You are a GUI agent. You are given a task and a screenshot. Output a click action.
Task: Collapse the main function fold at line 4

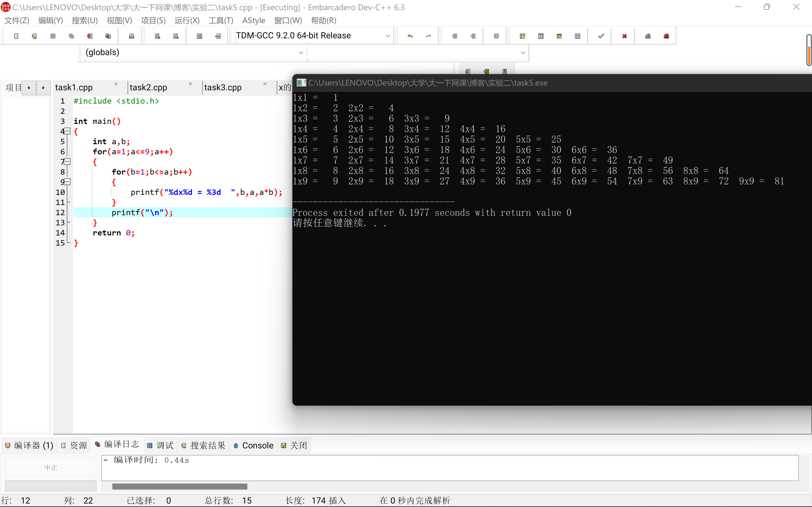tap(67, 131)
